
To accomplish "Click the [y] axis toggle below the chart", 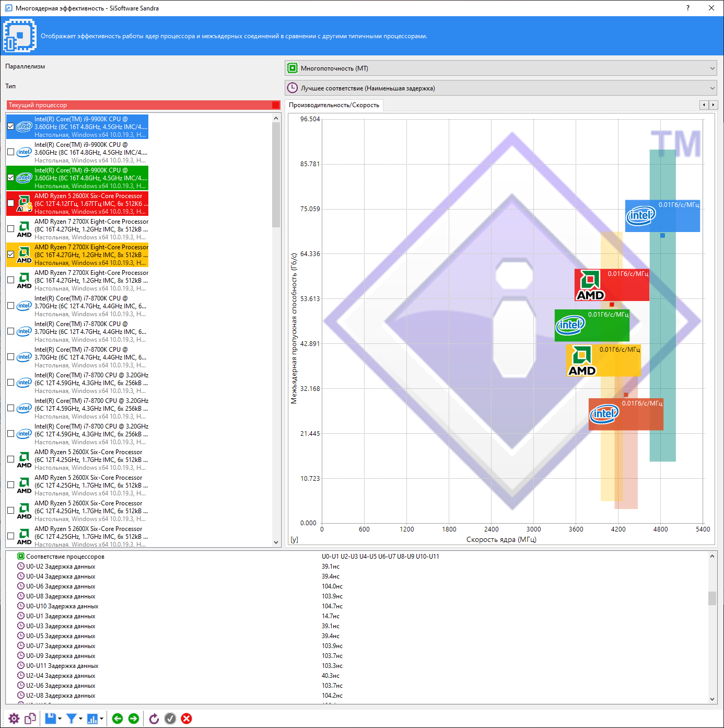I will pyautogui.click(x=294, y=540).
